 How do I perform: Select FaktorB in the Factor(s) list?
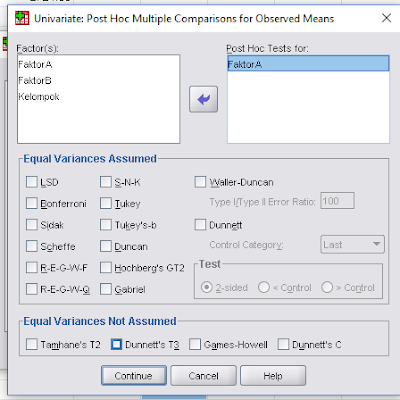pos(35,81)
